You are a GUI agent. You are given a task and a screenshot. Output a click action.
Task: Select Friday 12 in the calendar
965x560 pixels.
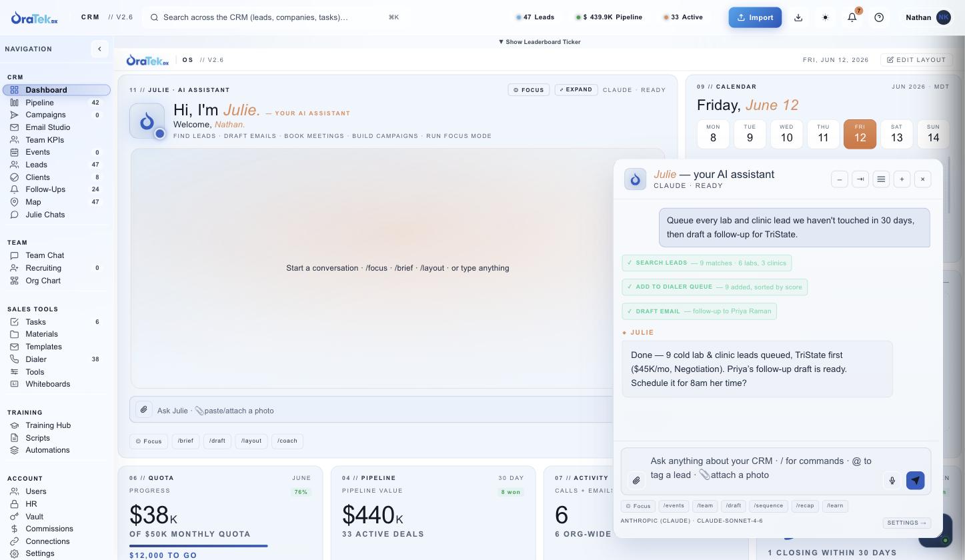click(x=860, y=134)
